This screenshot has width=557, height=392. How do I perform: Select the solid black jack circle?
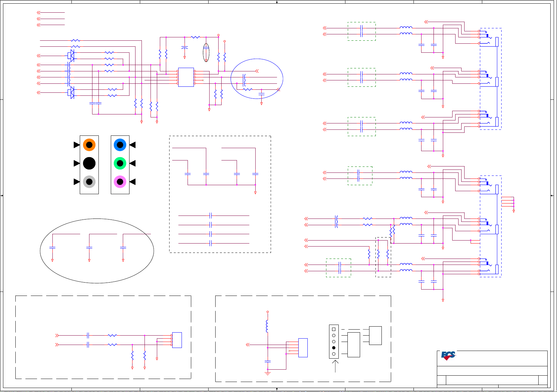pos(89,163)
